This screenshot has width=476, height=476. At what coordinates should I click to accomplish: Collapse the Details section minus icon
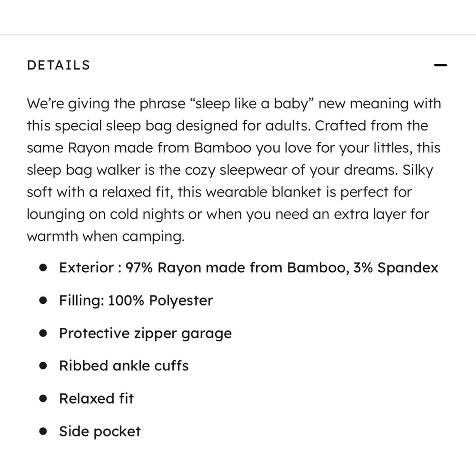pyautogui.click(x=440, y=65)
